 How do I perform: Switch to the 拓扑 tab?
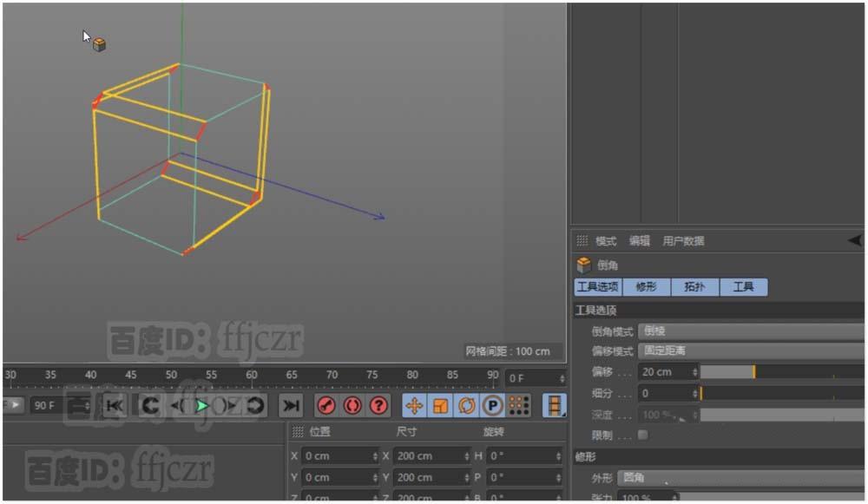[x=694, y=287]
